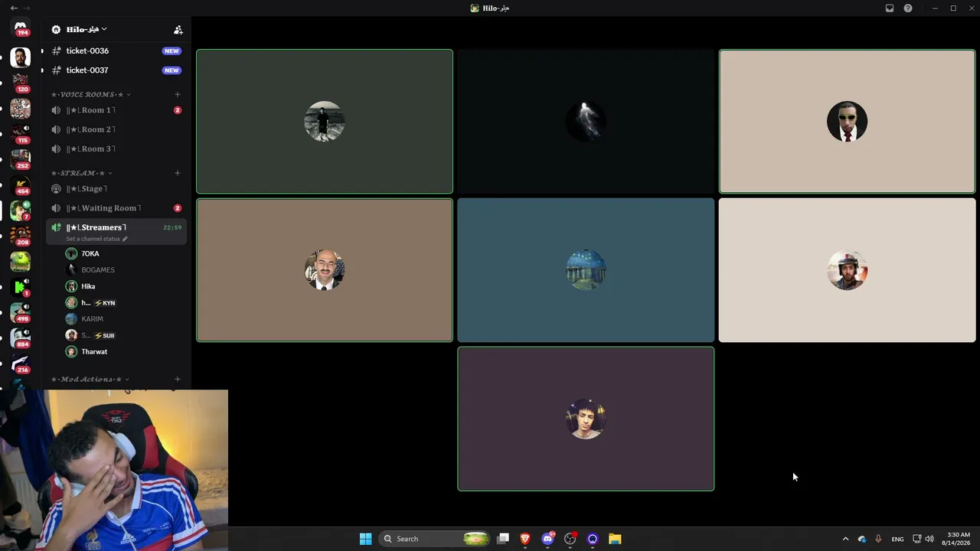
Task: Collapse the Mod Actions category
Action: (x=90, y=380)
